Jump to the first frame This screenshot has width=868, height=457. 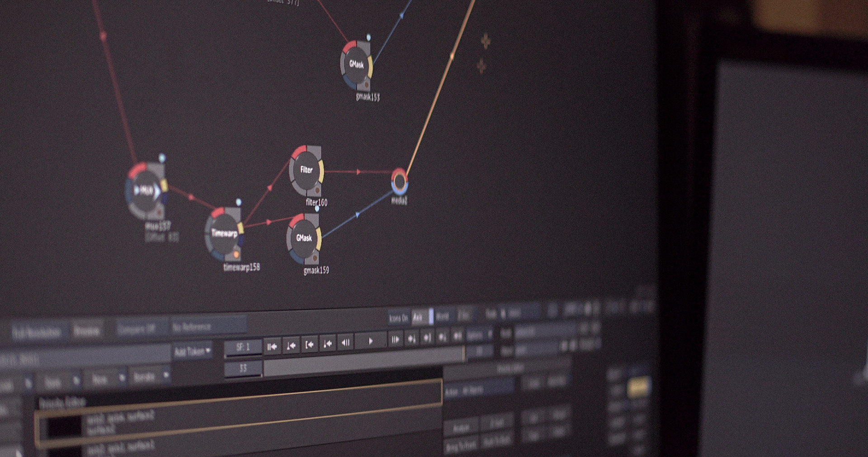[x=272, y=347]
